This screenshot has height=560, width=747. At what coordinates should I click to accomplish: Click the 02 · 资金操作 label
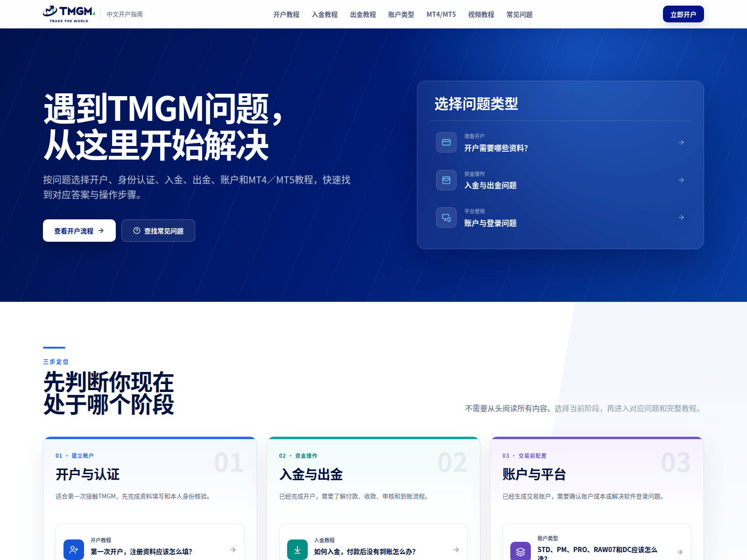[298, 456]
